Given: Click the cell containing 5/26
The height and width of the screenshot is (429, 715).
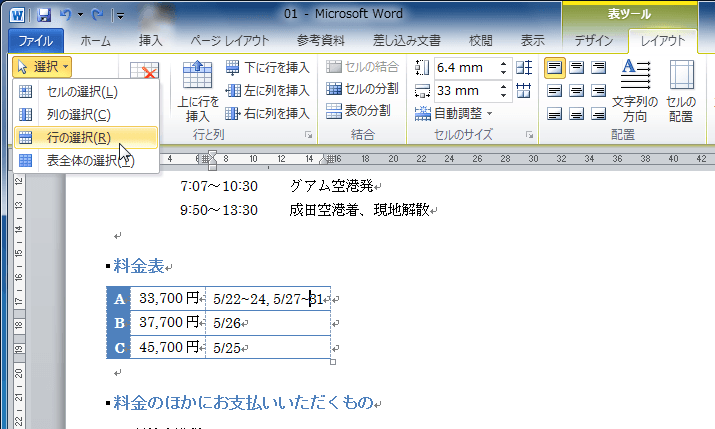Looking at the screenshot, I should 268,323.
